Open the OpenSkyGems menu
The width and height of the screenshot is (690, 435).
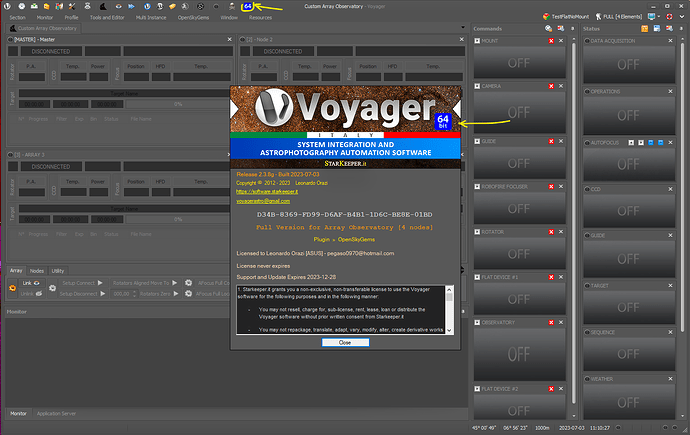[x=193, y=18]
